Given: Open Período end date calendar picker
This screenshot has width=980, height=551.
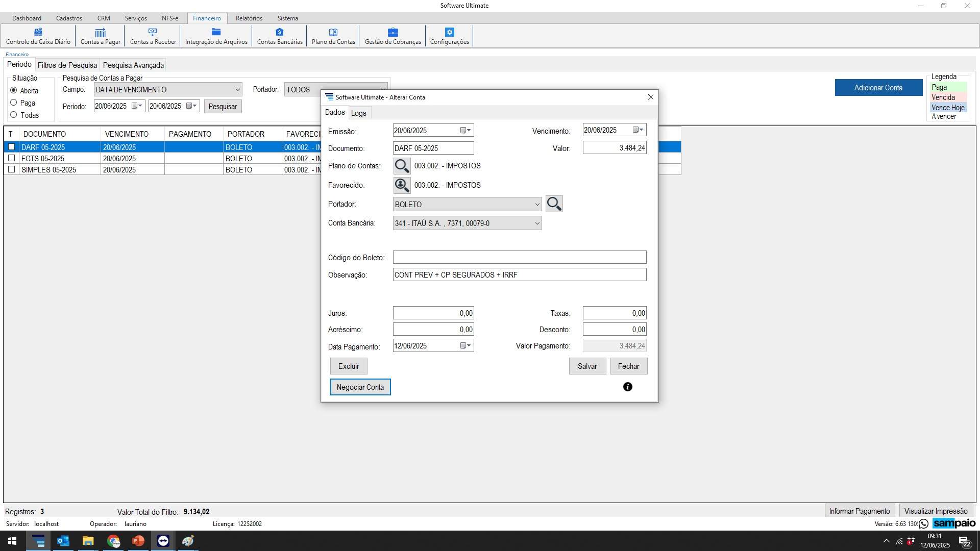Looking at the screenshot, I should [191, 106].
